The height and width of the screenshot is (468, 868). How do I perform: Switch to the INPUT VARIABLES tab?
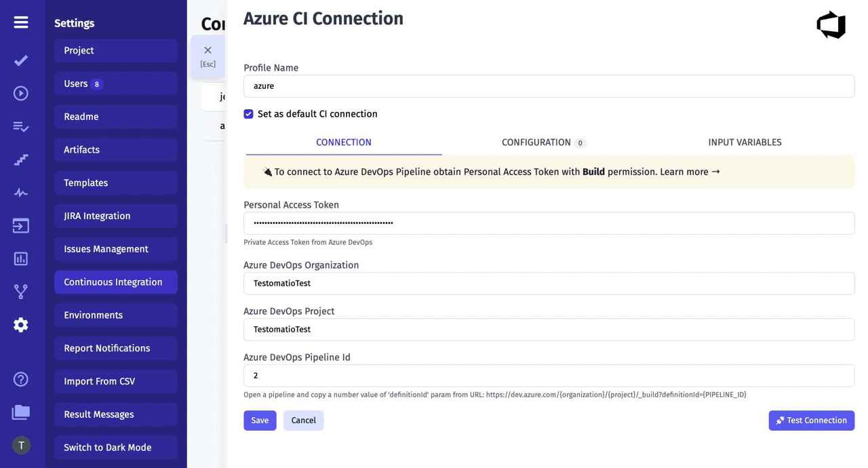[x=745, y=142]
